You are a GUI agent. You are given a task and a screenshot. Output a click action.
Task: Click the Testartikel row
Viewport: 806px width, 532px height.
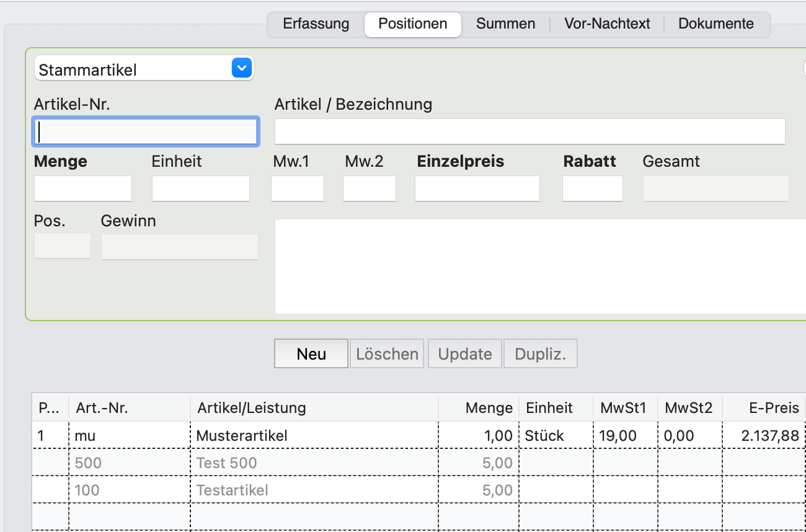(x=279, y=490)
